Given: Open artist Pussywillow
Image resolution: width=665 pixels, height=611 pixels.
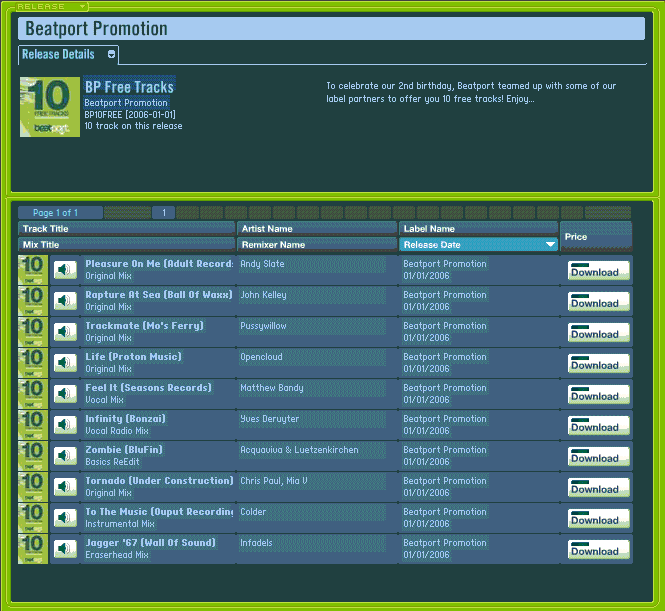Looking at the screenshot, I should click(x=263, y=326).
